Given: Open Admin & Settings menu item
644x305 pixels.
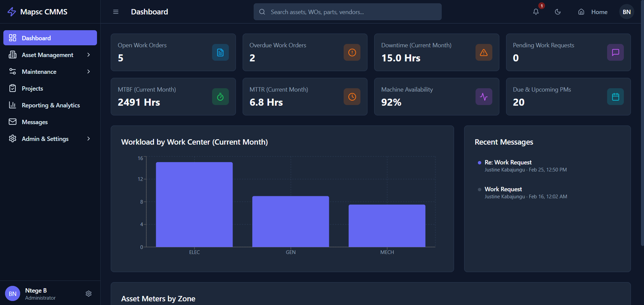Looking at the screenshot, I should pos(50,139).
